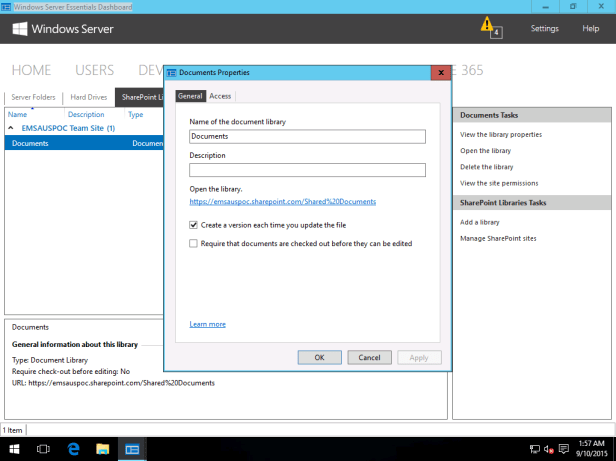Click the alert warning icon in header
This screenshot has height=461, width=616.
pyautogui.click(x=488, y=25)
